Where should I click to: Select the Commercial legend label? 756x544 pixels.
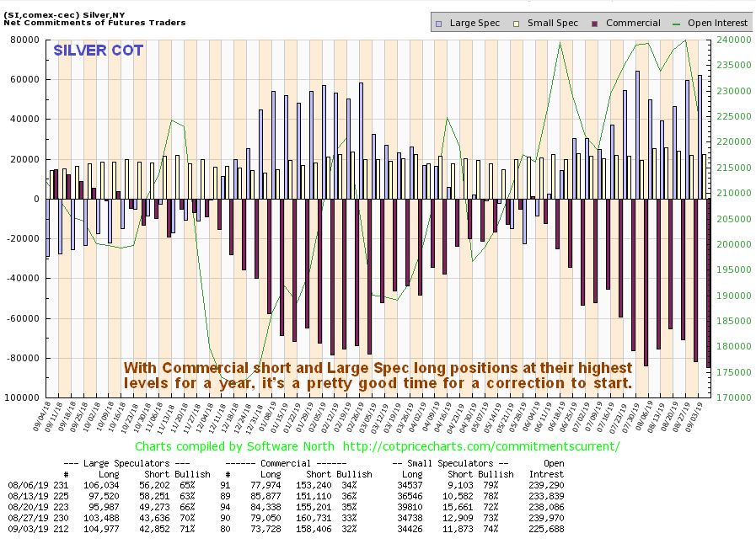pyautogui.click(x=633, y=23)
